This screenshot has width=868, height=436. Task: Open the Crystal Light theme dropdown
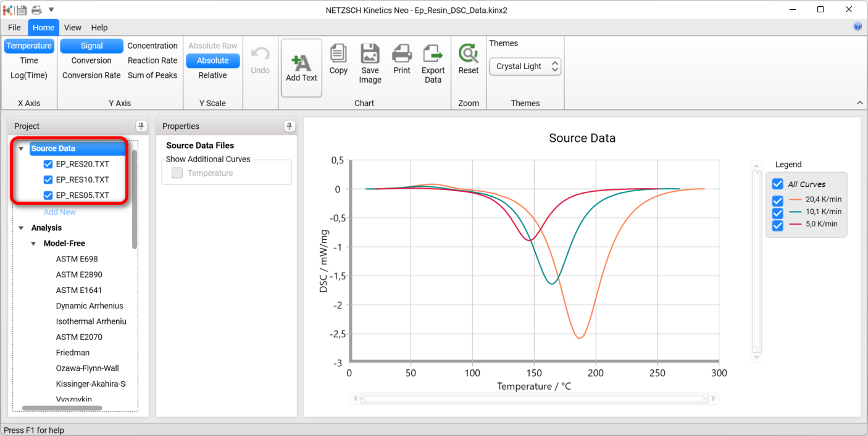tap(525, 67)
